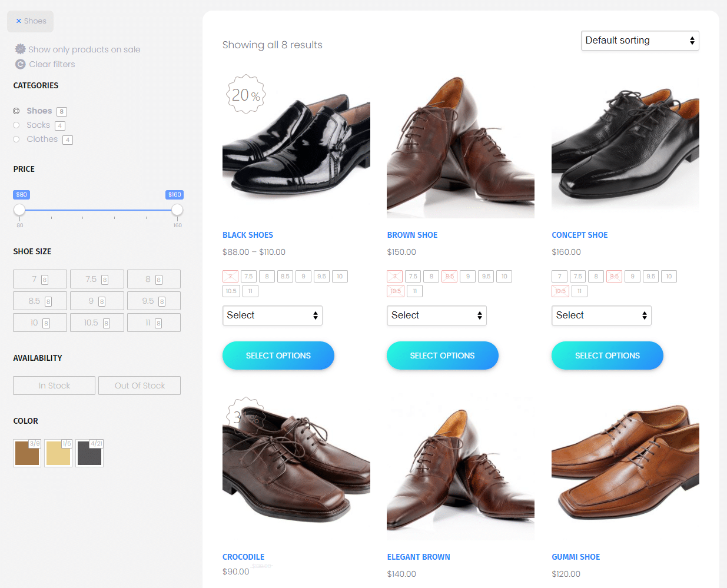Open the Select dropdown under Brown Shoe

(x=436, y=315)
